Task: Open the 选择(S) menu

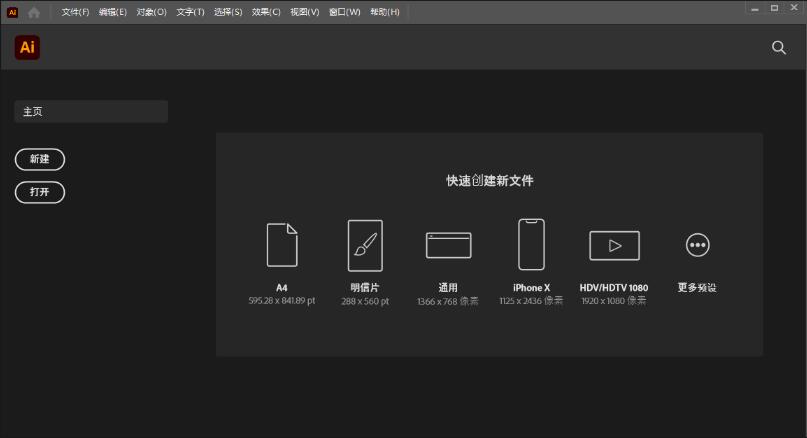Action: pyautogui.click(x=228, y=12)
